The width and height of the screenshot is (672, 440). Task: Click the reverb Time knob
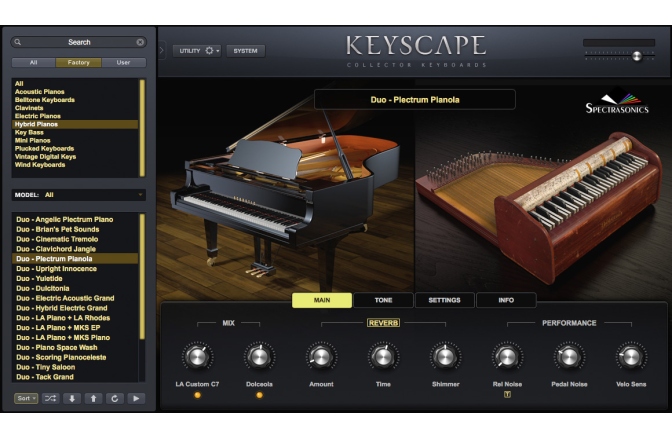(383, 356)
